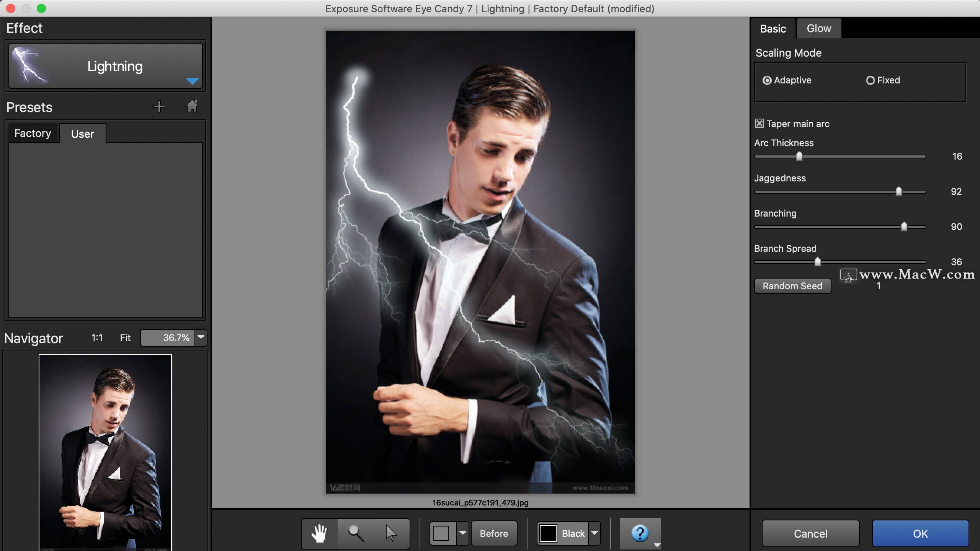Screen dimensions: 980x551
Task: Select the Hand pan tool
Action: (x=319, y=533)
